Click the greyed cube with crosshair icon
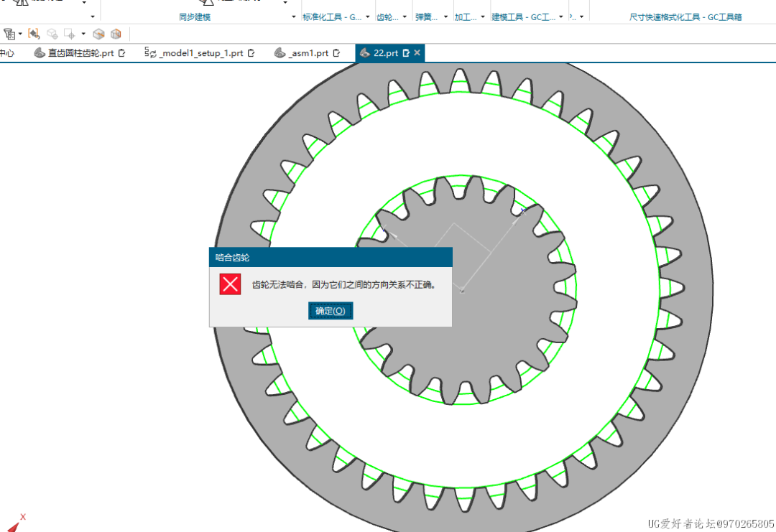This screenshot has width=776, height=532. tap(52, 34)
